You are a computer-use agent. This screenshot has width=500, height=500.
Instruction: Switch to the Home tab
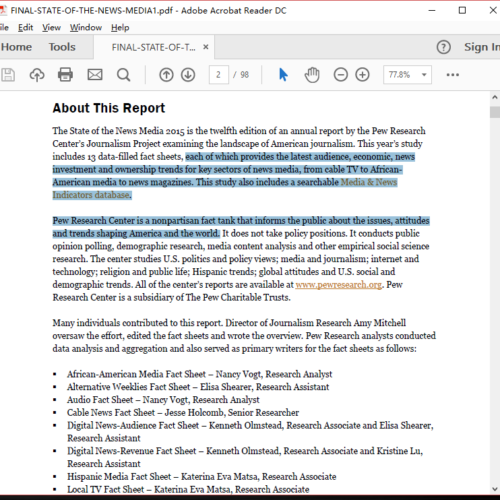(x=16, y=47)
